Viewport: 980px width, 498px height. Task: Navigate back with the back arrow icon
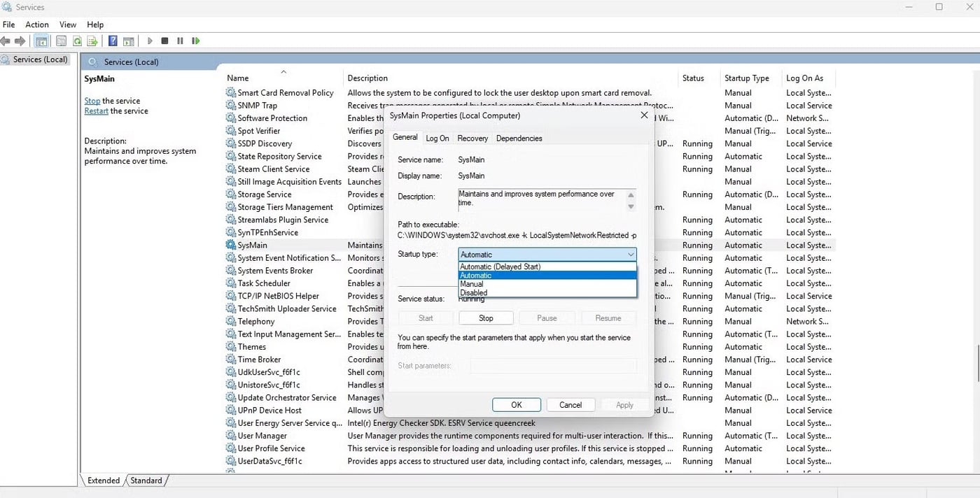click(6, 41)
